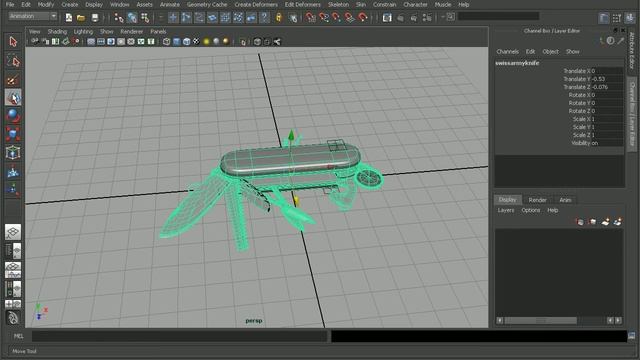Select the Display layer tab
Image resolution: width=640 pixels, height=360 pixels.
click(x=507, y=200)
